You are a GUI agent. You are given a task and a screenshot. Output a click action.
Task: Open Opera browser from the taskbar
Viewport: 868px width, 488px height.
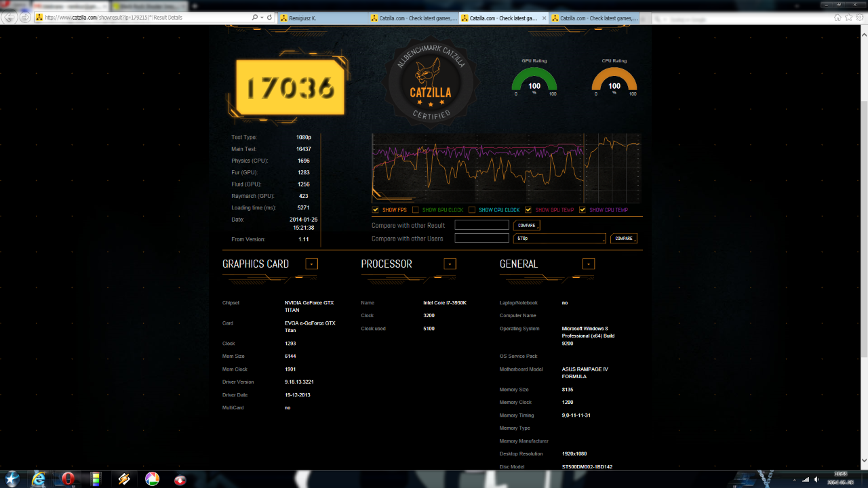(x=68, y=479)
